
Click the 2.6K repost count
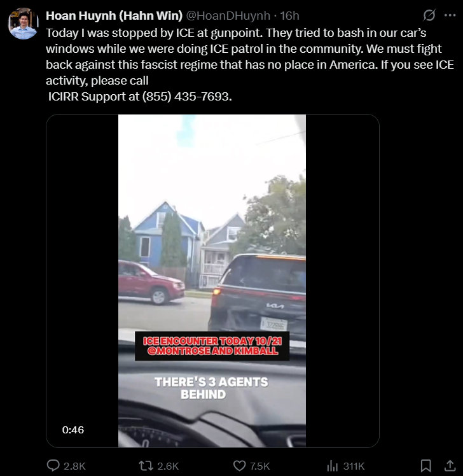(168, 466)
